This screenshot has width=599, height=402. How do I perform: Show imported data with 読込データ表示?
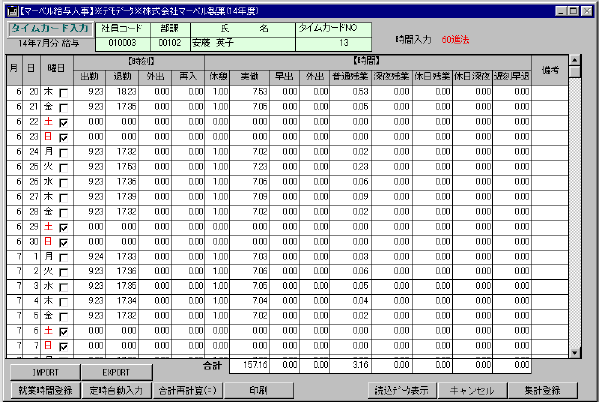pyautogui.click(x=402, y=390)
